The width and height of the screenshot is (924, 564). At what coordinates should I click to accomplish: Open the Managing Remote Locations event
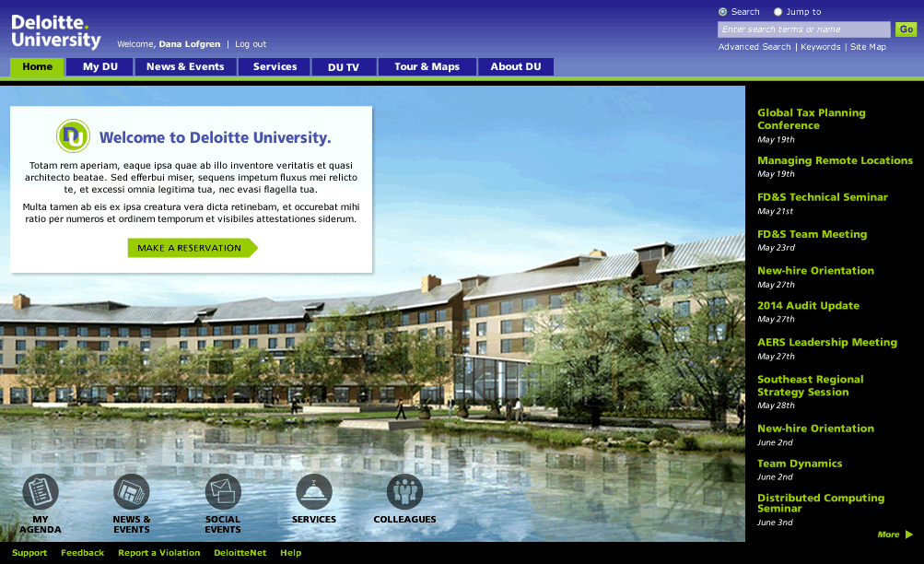[835, 160]
